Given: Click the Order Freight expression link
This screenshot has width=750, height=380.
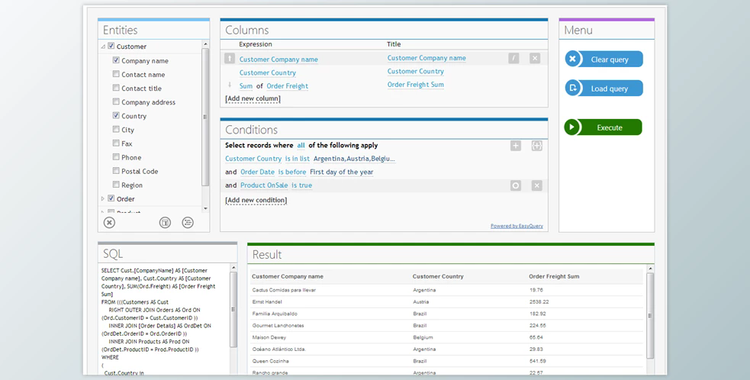Looking at the screenshot, I should [x=287, y=86].
